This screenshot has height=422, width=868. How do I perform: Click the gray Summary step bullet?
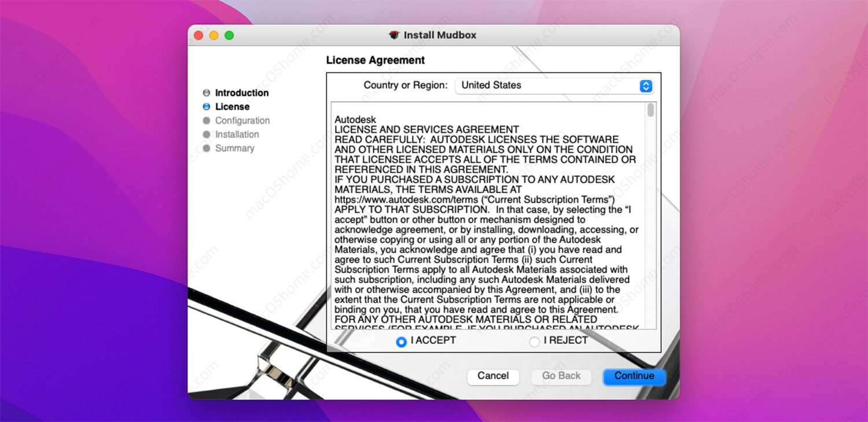pyautogui.click(x=207, y=149)
